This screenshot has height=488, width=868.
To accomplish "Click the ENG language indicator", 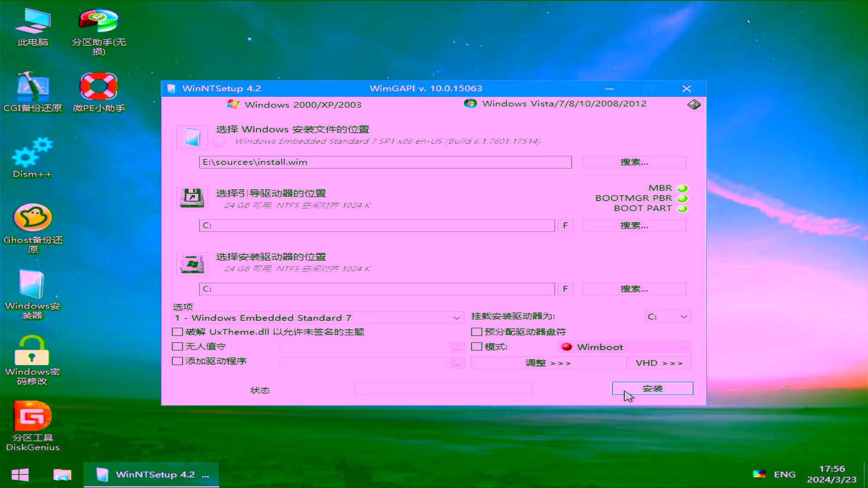I will [x=785, y=474].
